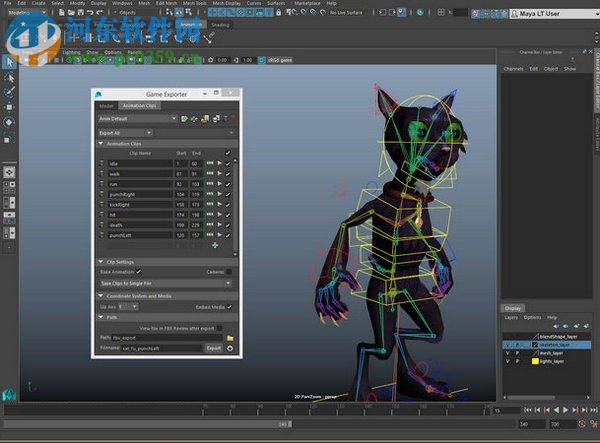
Task: Click first preset icon after Anim Default dropdown
Action: 184,119
